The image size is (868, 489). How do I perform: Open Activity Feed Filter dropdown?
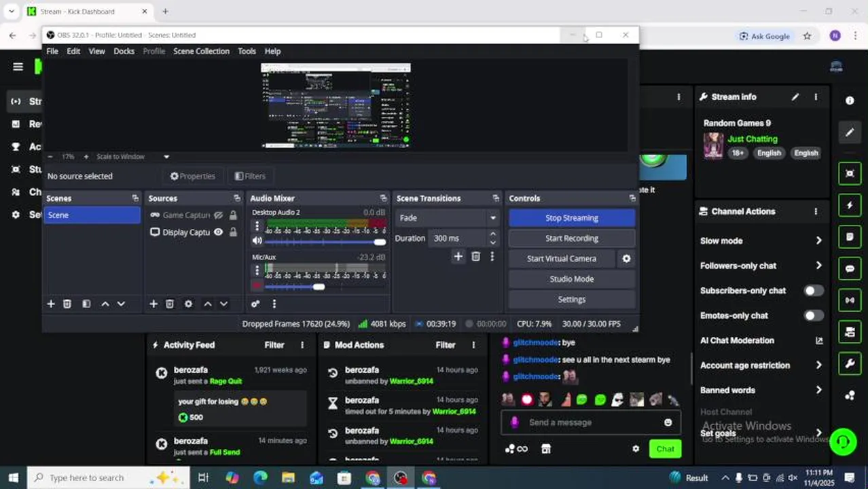tap(274, 345)
